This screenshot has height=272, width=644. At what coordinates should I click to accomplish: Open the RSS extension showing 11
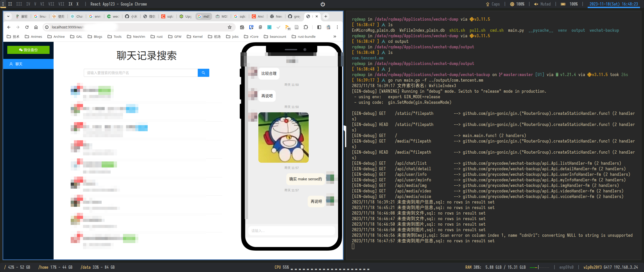tap(288, 27)
